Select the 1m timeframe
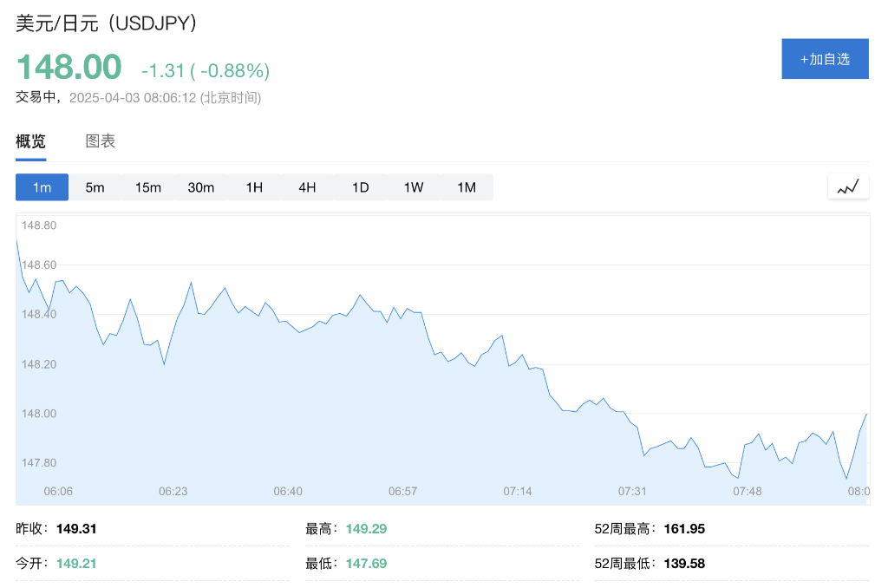 tap(42, 187)
